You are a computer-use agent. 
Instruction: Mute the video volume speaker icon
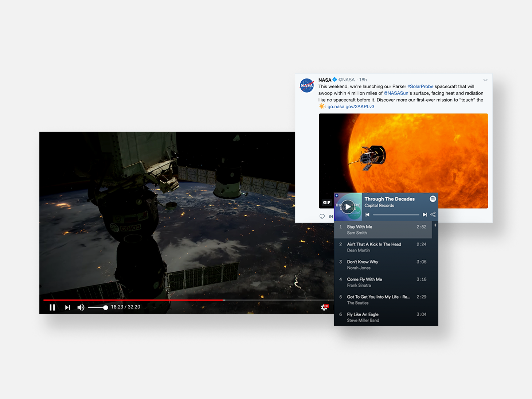81,307
